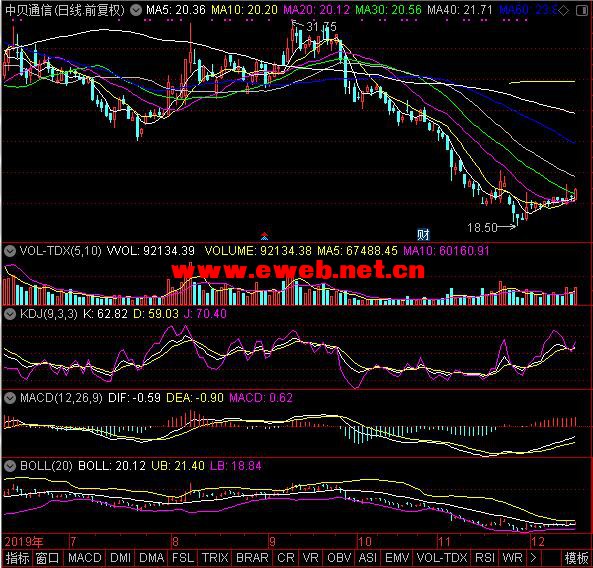Click the 18.50 low price arrow marker

tap(492, 227)
